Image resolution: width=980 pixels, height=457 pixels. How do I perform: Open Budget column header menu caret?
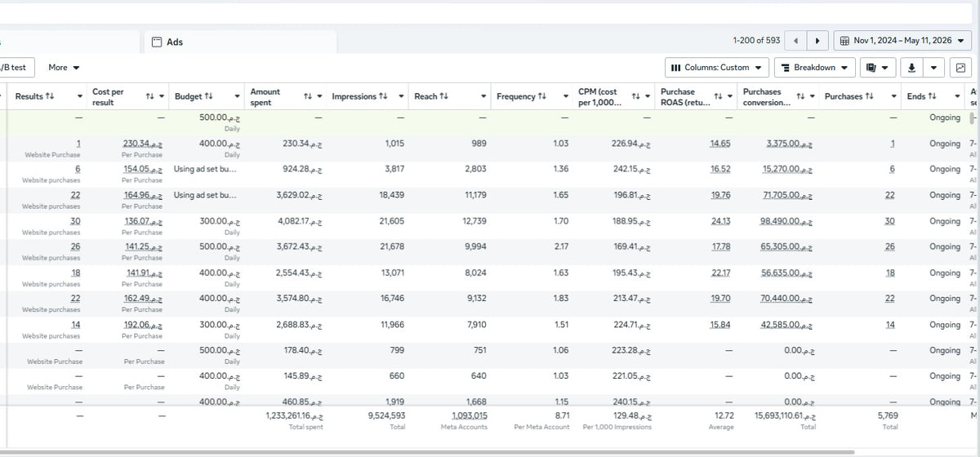(238, 97)
